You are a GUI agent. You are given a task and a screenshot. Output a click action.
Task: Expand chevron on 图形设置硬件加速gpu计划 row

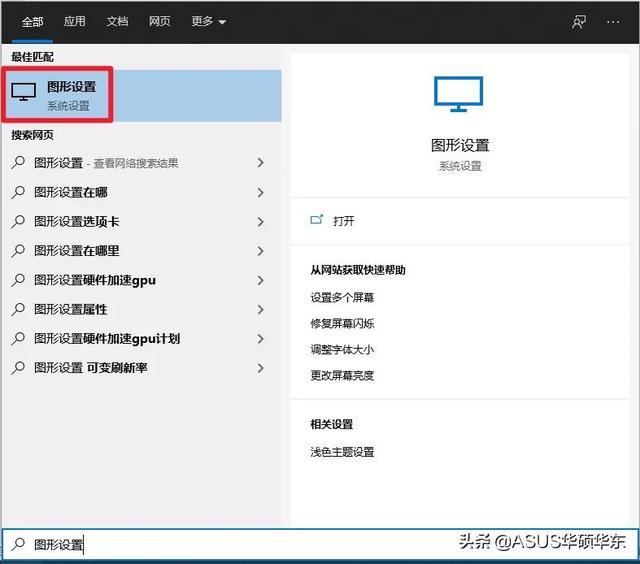point(260,339)
